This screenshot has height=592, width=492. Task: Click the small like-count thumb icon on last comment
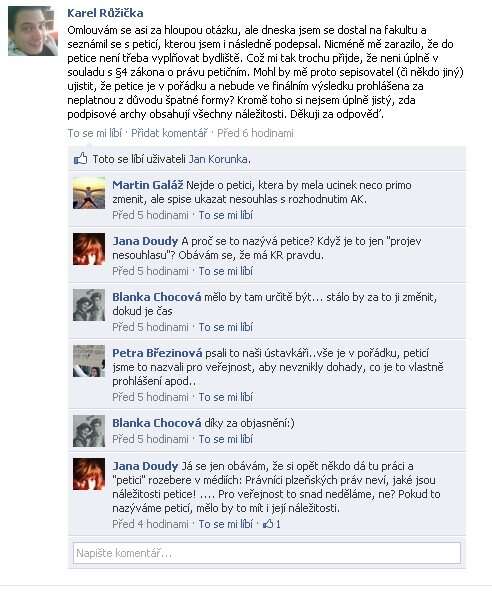click(x=268, y=524)
